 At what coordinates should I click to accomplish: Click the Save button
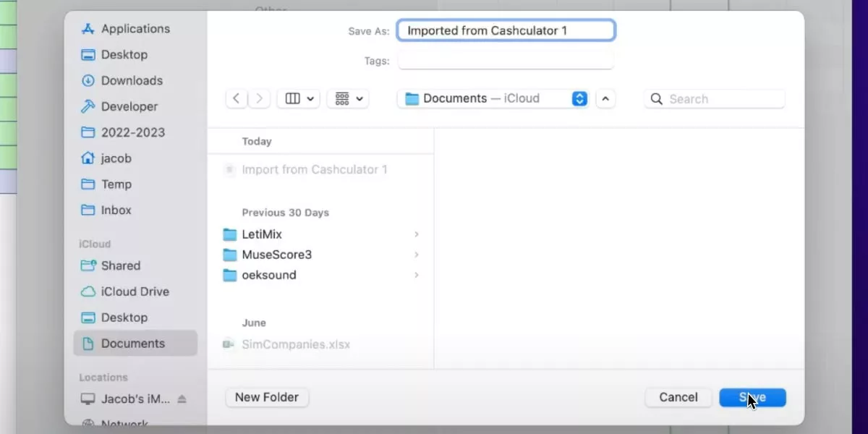coord(752,397)
